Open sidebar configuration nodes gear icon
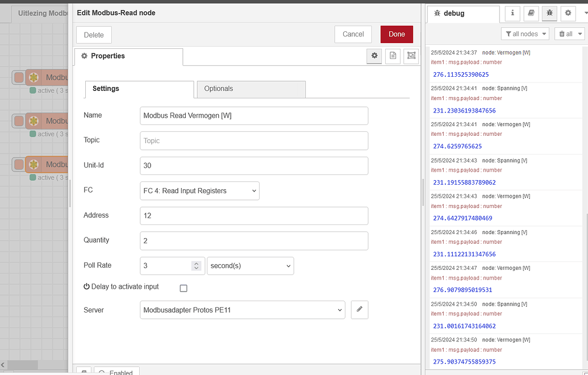Viewport: 588px width, 375px height. [568, 13]
